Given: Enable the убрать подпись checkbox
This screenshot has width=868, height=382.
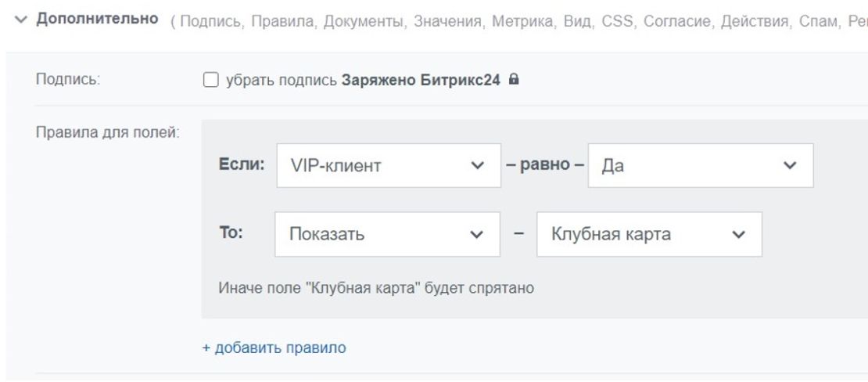Looking at the screenshot, I should [210, 80].
